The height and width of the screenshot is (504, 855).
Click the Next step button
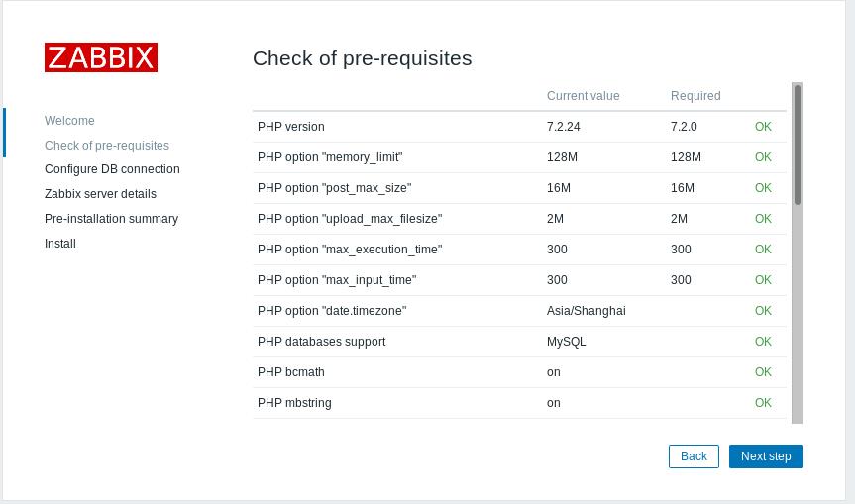point(766,456)
